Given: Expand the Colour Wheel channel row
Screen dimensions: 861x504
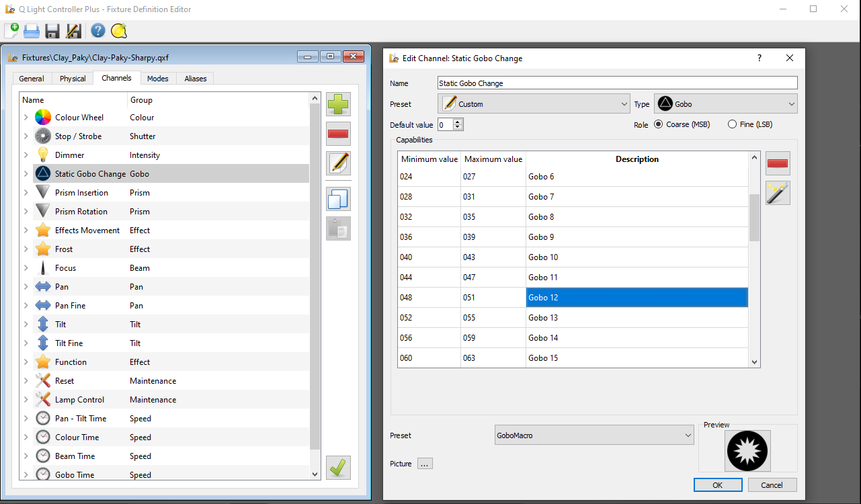Looking at the screenshot, I should click(x=26, y=118).
